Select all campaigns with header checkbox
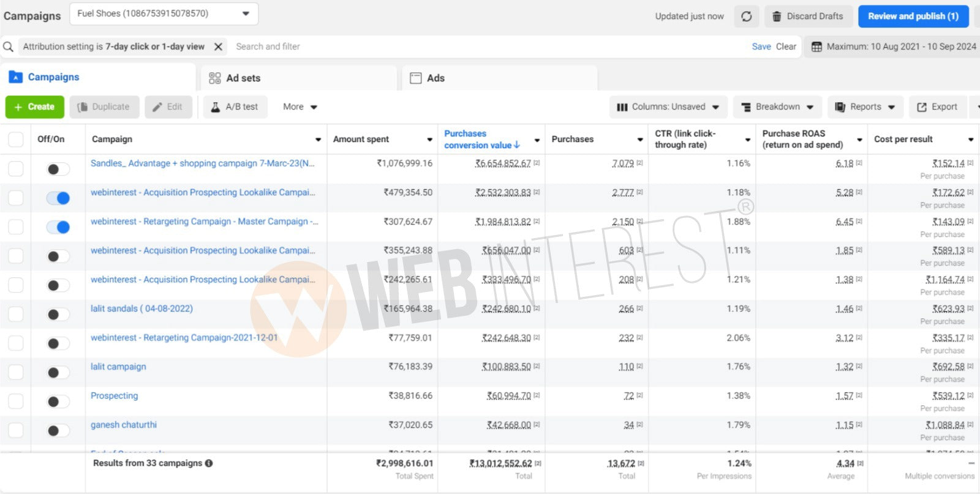 [16, 140]
